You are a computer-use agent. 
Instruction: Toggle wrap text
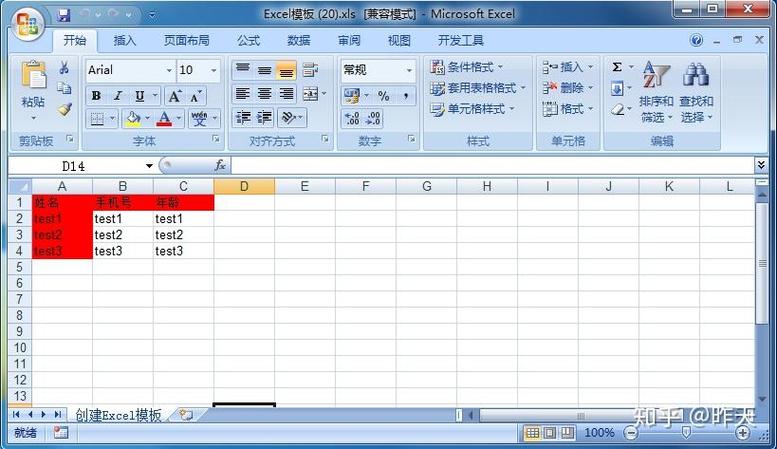click(310, 70)
